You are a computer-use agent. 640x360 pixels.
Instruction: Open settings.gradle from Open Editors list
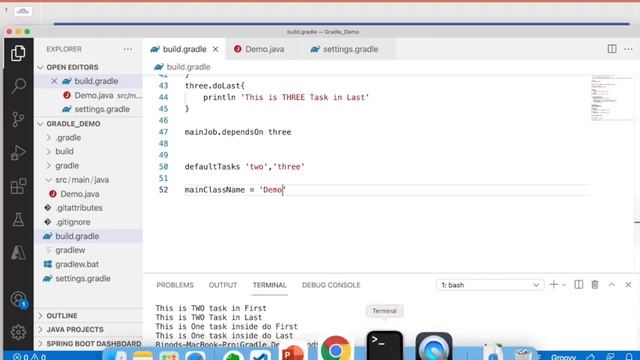88,109
